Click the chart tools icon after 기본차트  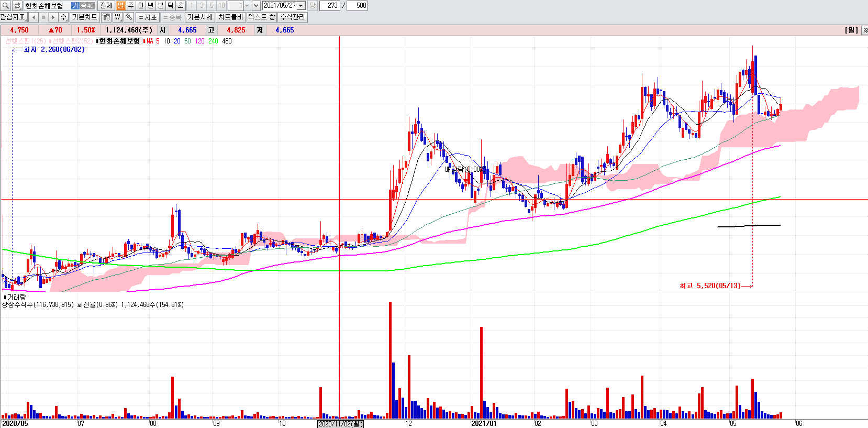pos(106,17)
